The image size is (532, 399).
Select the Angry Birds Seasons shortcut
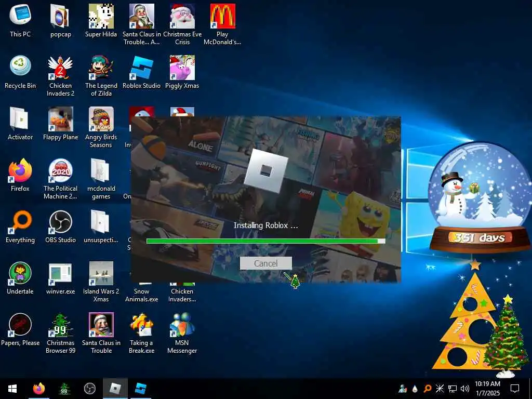101,128
